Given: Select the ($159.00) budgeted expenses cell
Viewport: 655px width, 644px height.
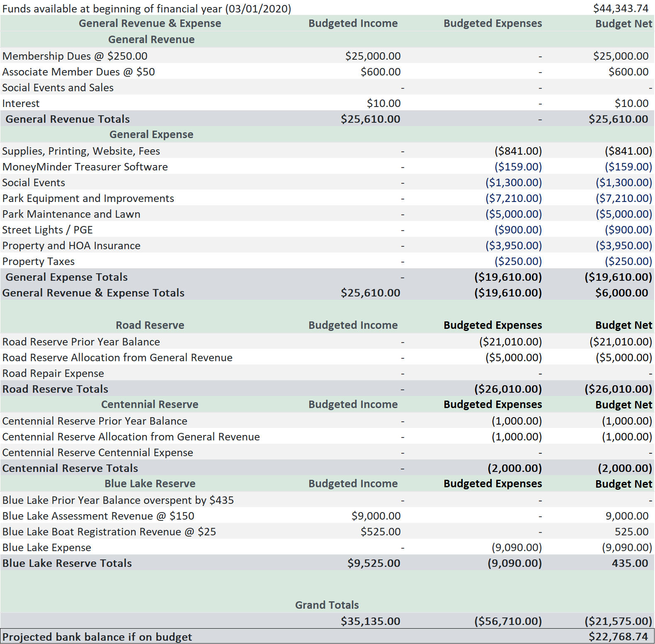Looking at the screenshot, I should click(x=518, y=167).
